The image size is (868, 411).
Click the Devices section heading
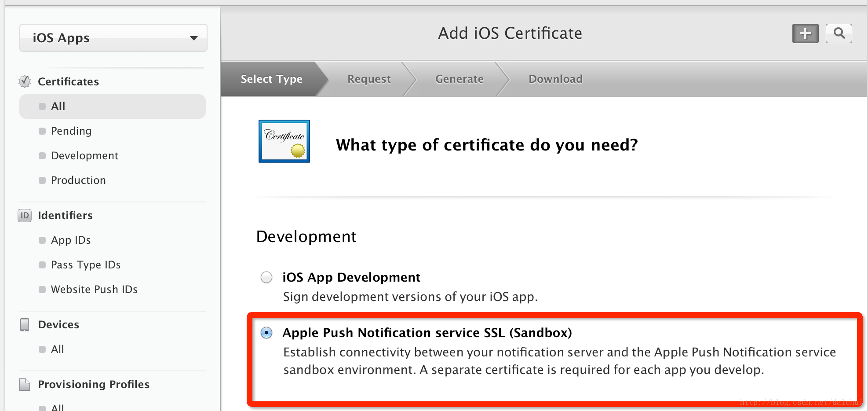[58, 325]
